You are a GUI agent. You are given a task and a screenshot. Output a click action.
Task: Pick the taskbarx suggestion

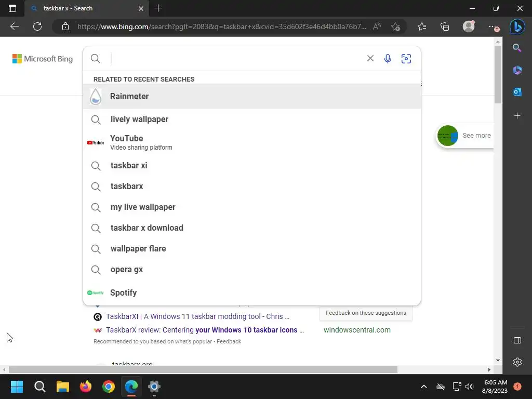pyautogui.click(x=252, y=187)
